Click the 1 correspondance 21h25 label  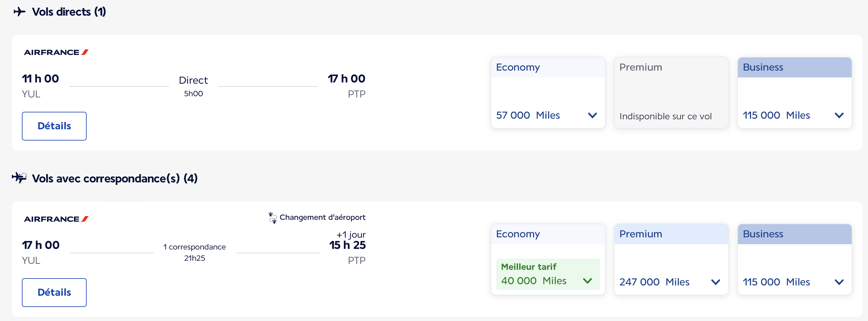(x=194, y=252)
